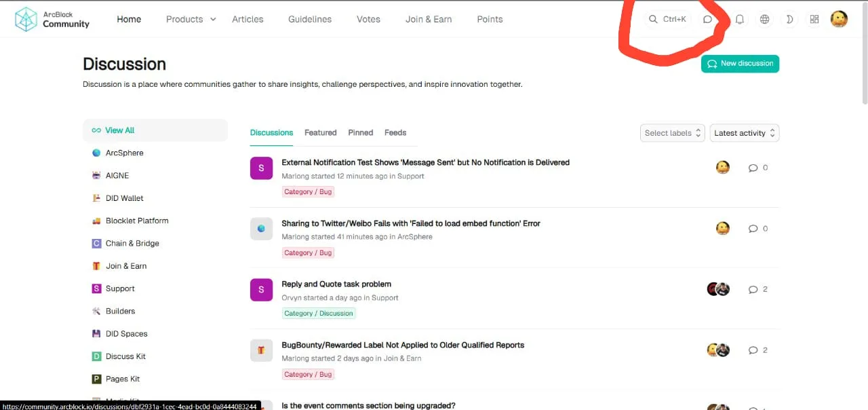Open 'Is the event comments section' discussion

click(x=368, y=405)
